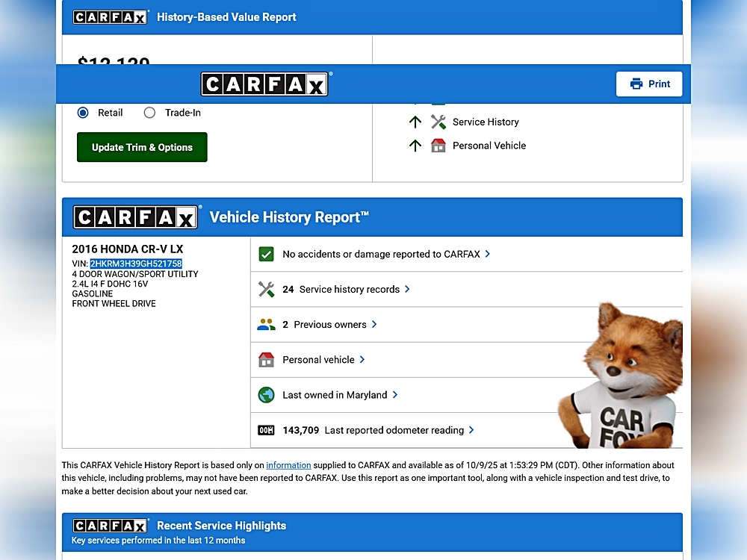Click the previous owners people icon

(266, 325)
